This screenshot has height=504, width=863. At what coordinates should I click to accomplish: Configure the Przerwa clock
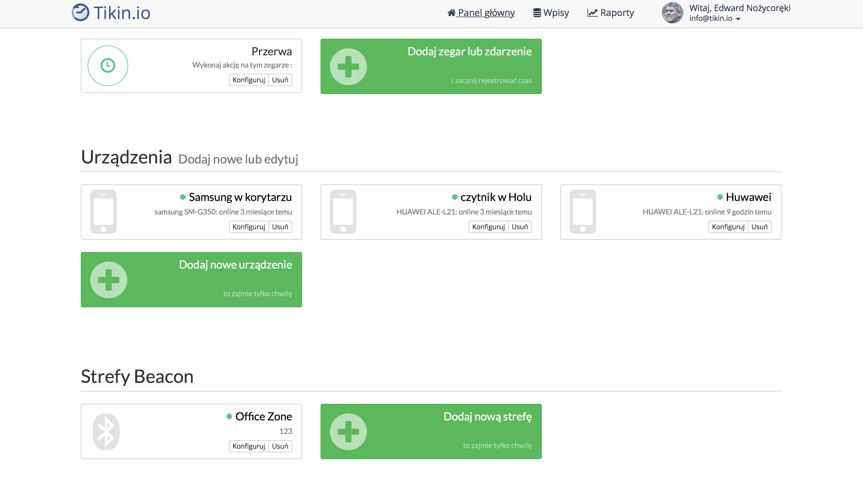249,80
